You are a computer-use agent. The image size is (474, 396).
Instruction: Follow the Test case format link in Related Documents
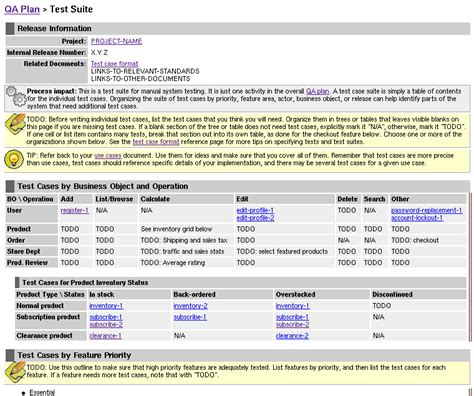tap(115, 64)
